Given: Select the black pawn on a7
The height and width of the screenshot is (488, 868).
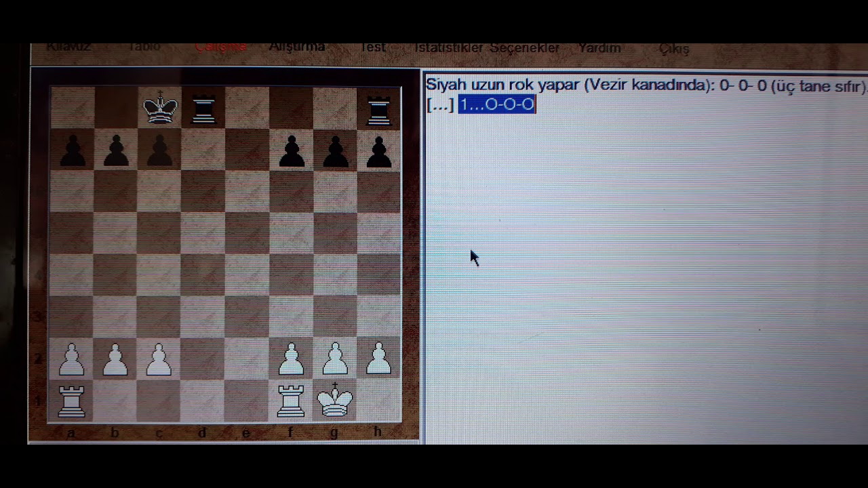Looking at the screenshot, I should (x=73, y=150).
